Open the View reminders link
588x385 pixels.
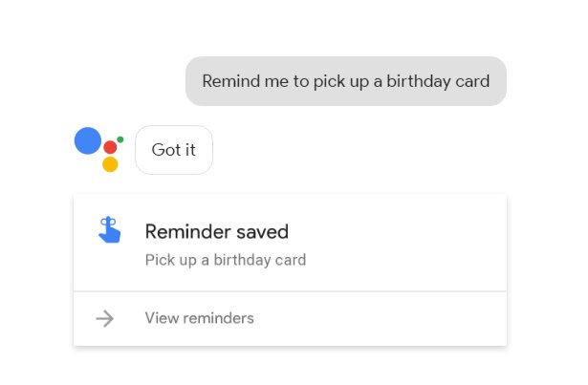pos(199,318)
